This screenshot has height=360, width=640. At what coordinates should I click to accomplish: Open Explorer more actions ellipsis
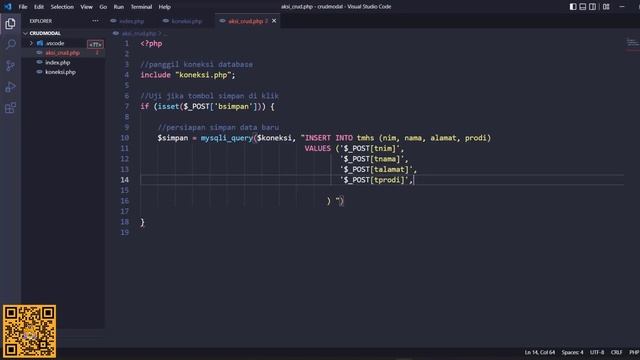pos(95,21)
